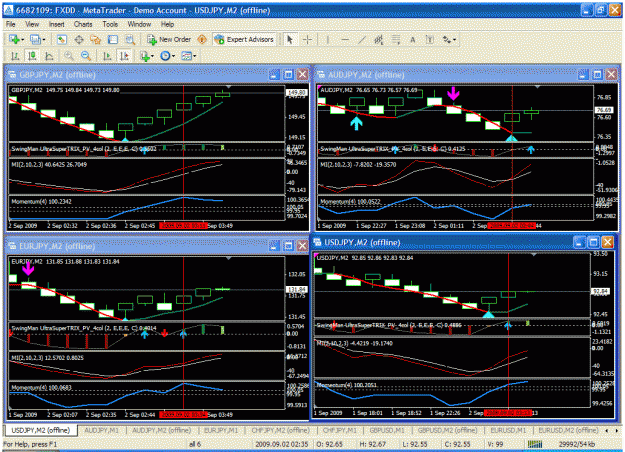The image size is (625, 452).
Task: Toggle the Data Window crosshair icon
Action: tap(79, 39)
